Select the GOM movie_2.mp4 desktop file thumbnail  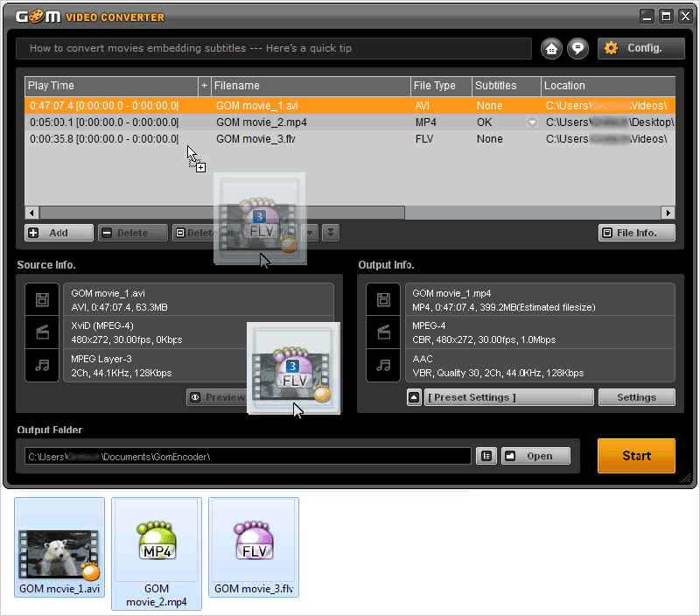pos(157,552)
